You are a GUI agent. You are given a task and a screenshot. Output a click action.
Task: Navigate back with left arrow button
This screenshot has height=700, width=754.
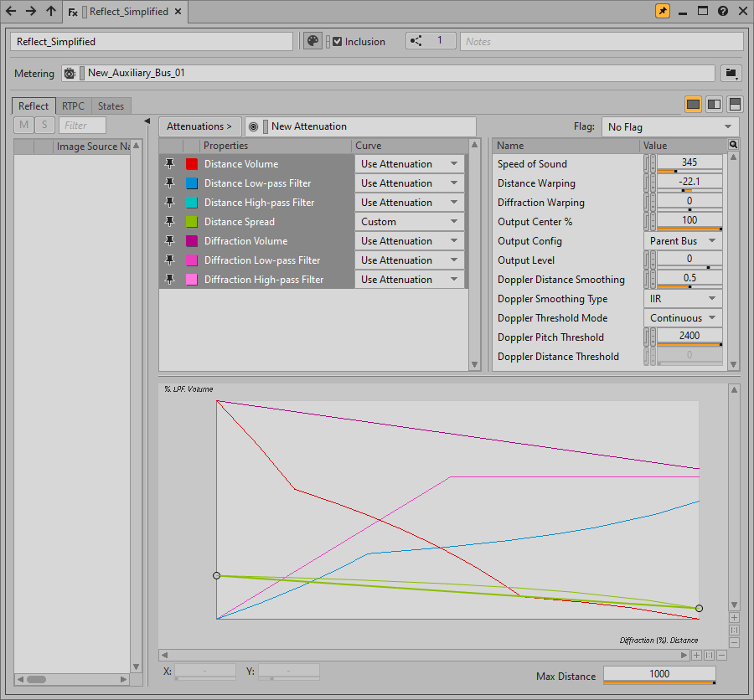click(x=12, y=12)
